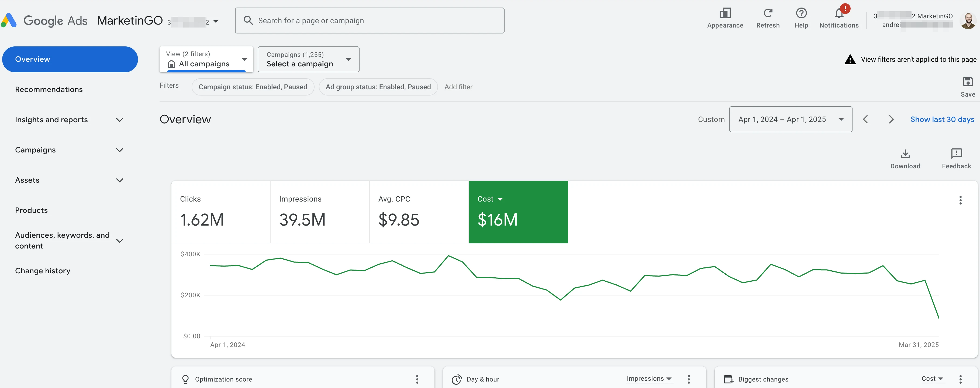Open Help

(x=801, y=17)
